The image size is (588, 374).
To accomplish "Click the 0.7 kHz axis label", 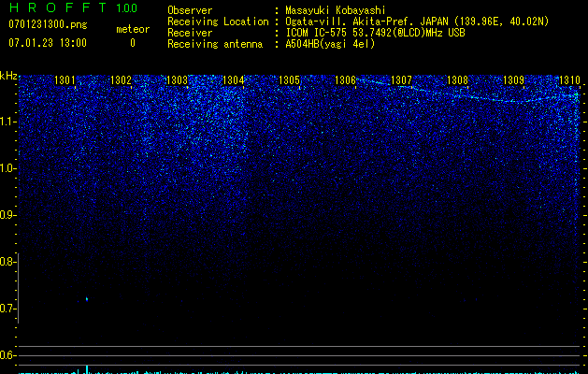I will tap(7, 309).
